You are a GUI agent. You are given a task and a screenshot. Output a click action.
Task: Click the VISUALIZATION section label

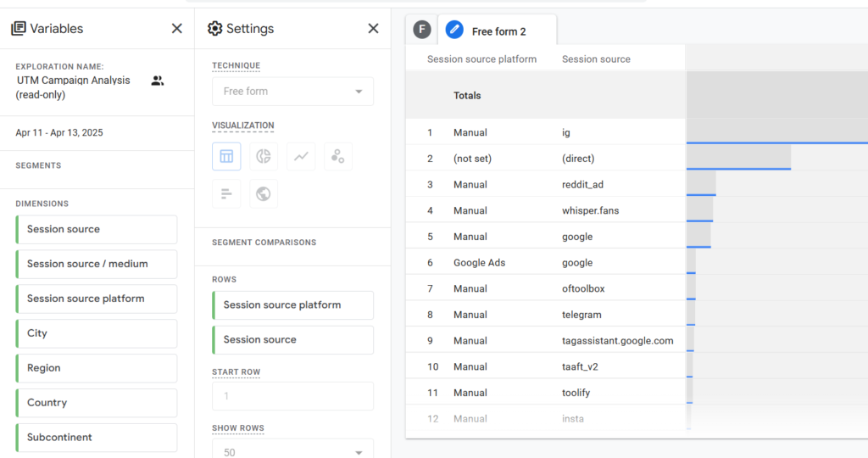pyautogui.click(x=242, y=126)
